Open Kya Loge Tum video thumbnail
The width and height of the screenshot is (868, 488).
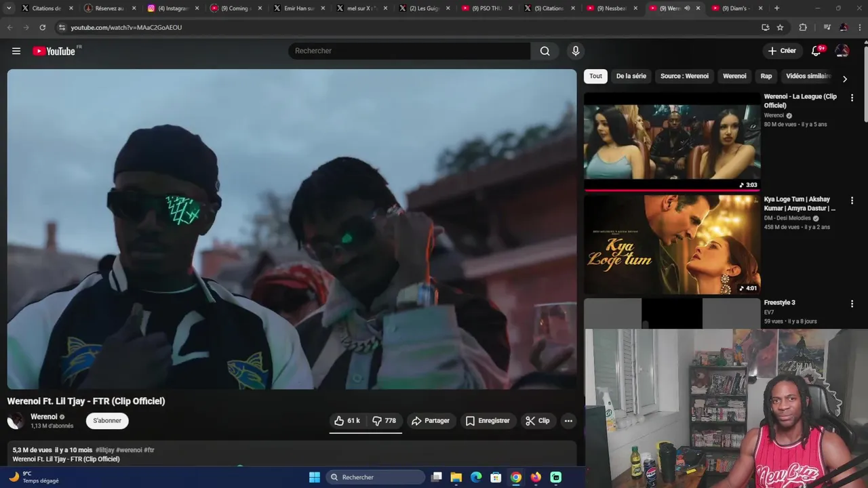(x=672, y=245)
